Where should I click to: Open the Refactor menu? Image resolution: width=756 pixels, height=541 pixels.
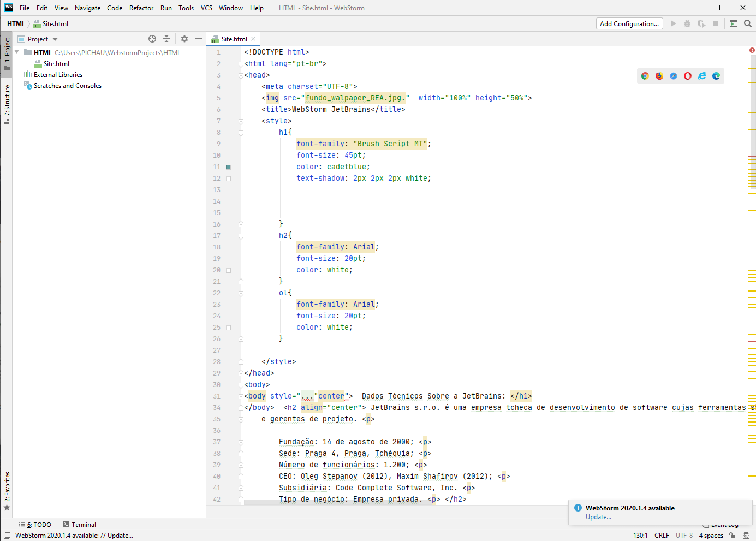[141, 8]
